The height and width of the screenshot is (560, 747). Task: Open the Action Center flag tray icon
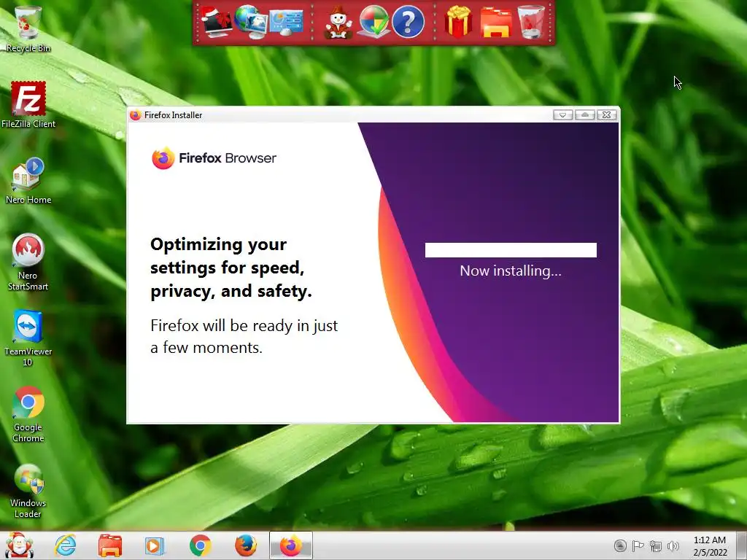tap(638, 545)
